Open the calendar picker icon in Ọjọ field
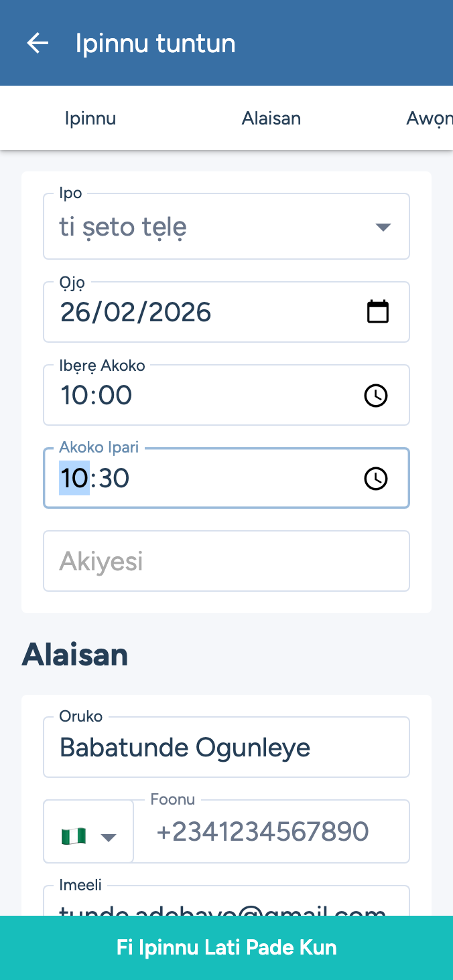The height and width of the screenshot is (980, 453). point(378,312)
